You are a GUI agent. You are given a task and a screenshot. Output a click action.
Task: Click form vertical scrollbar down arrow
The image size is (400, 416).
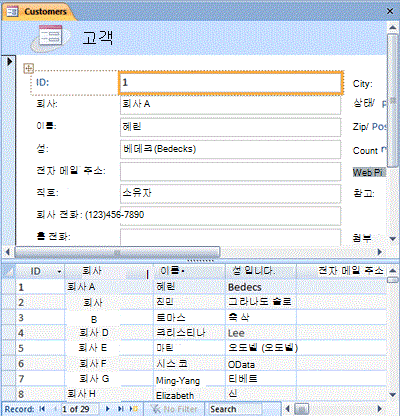393,239
